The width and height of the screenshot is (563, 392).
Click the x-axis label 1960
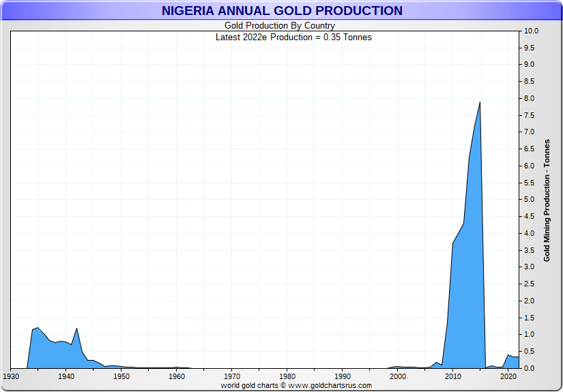(x=177, y=376)
